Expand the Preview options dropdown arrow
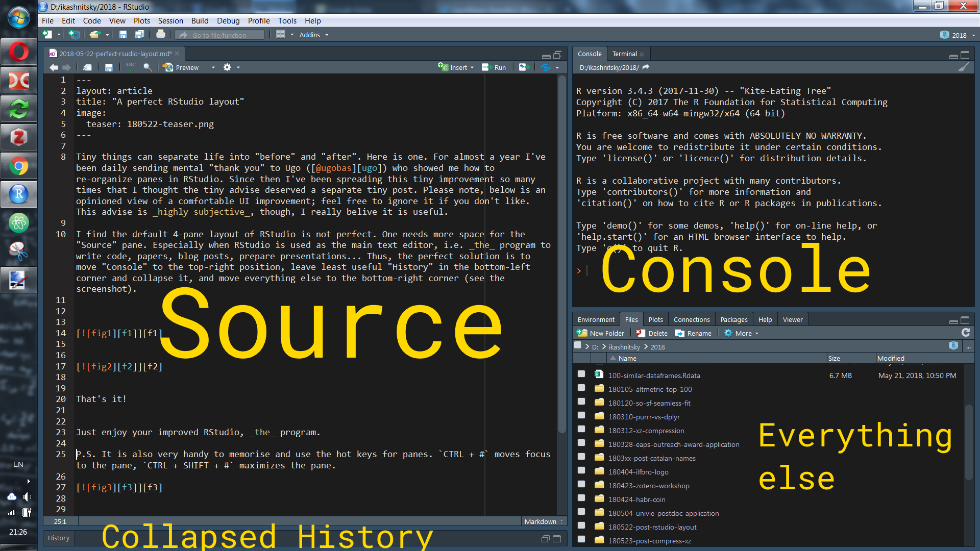 (213, 68)
